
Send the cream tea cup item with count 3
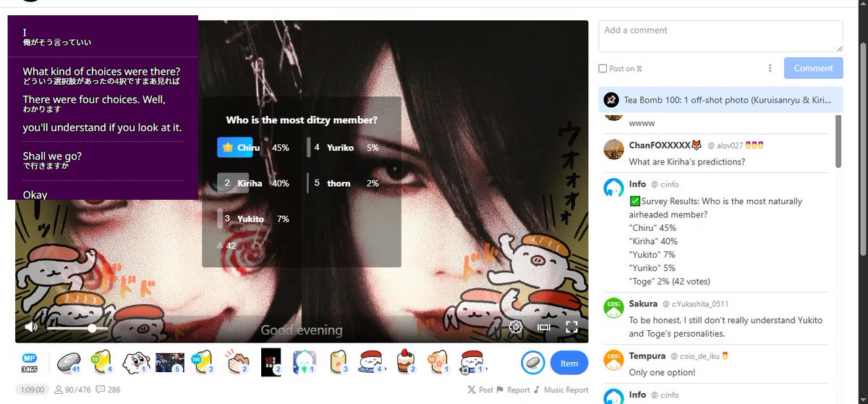(338, 361)
